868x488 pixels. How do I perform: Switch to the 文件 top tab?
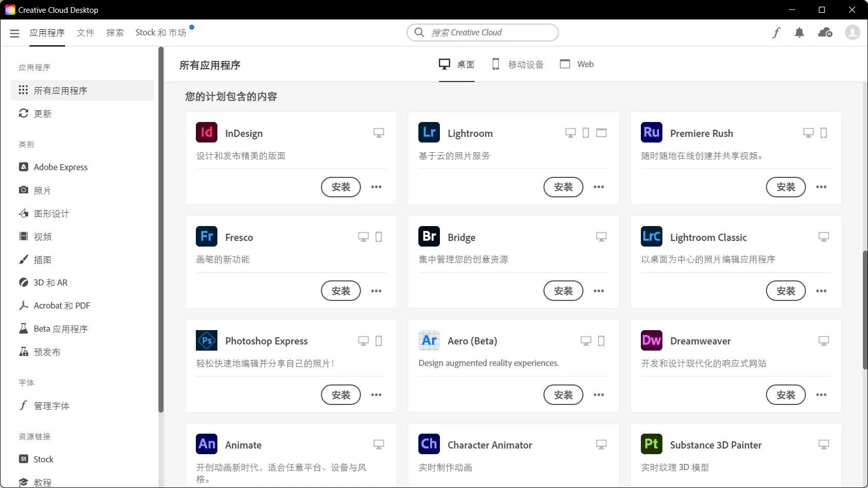[x=86, y=33]
